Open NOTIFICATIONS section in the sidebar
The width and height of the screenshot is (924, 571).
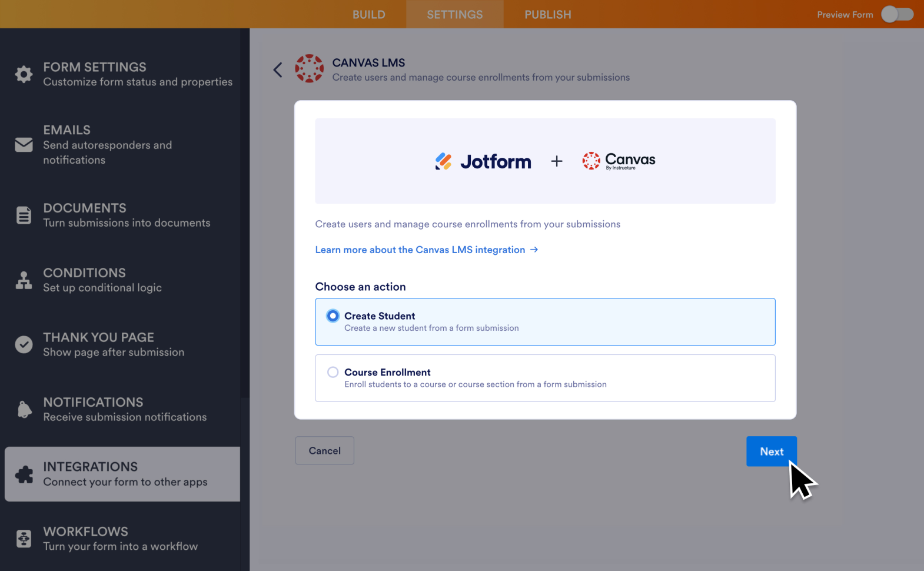tap(122, 409)
